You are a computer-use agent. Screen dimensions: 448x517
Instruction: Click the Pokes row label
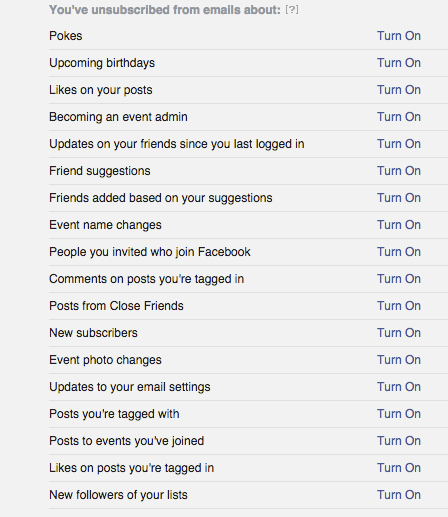coord(66,36)
